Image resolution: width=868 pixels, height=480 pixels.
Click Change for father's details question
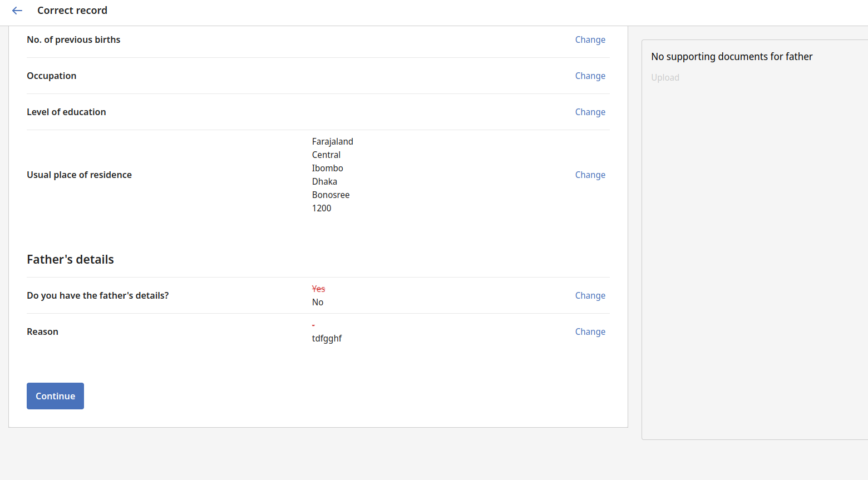point(590,295)
